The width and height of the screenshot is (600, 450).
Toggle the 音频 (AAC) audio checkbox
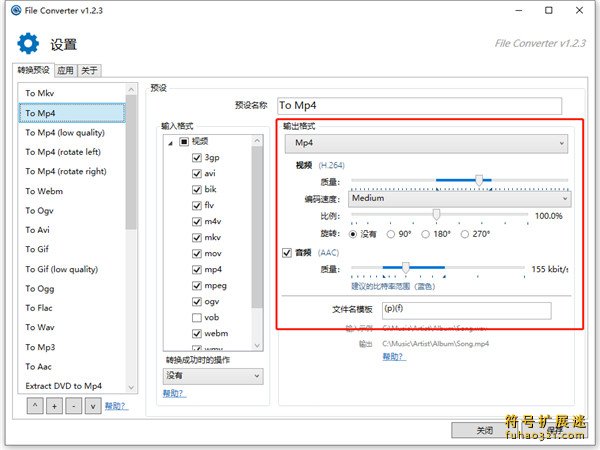click(x=287, y=253)
